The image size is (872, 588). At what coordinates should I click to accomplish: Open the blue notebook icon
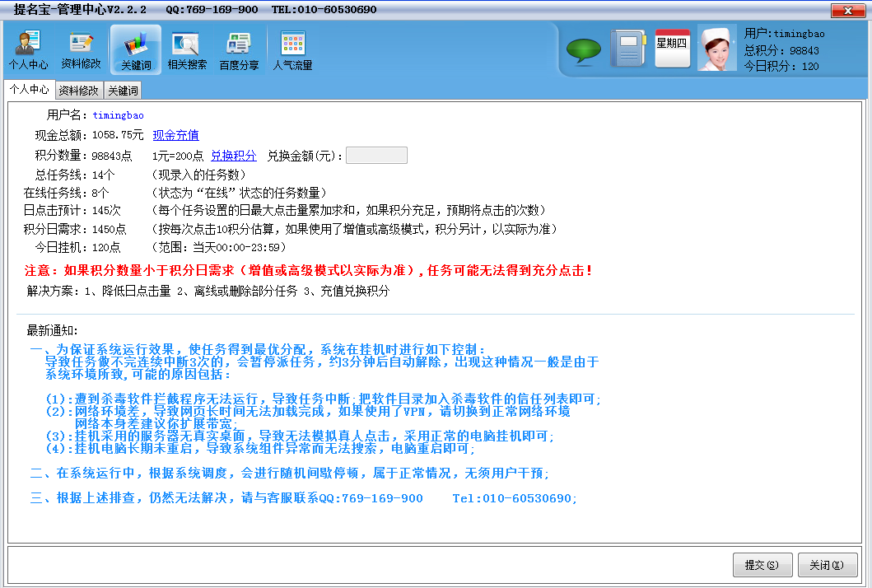627,49
